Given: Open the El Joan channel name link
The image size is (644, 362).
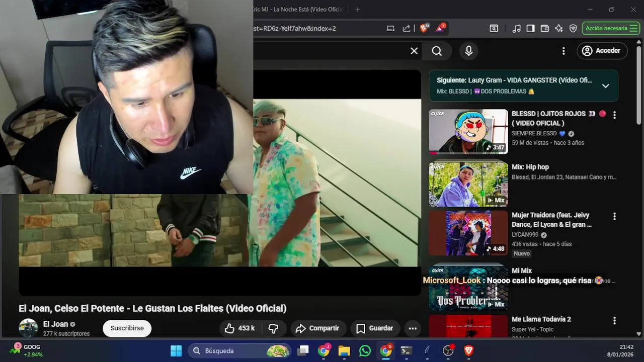Looking at the screenshot, I should coord(55,324).
